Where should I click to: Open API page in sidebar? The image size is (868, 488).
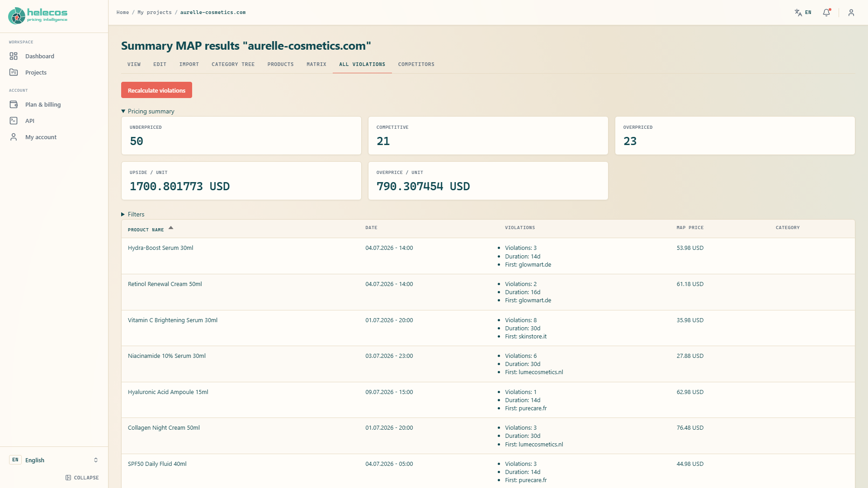pyautogui.click(x=30, y=121)
